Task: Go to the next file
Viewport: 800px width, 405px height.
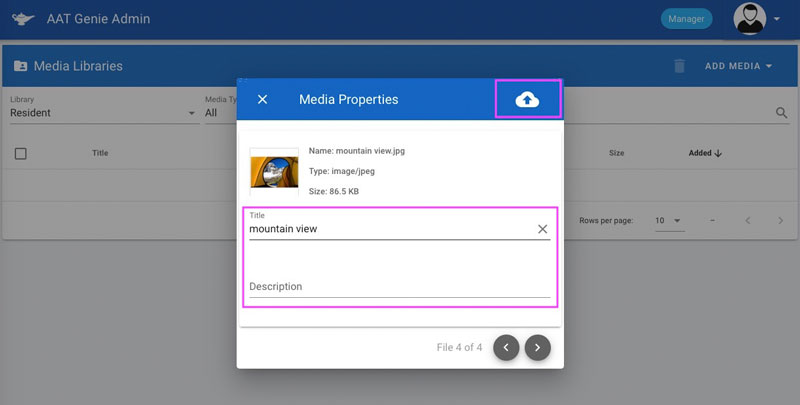Action: [x=537, y=347]
